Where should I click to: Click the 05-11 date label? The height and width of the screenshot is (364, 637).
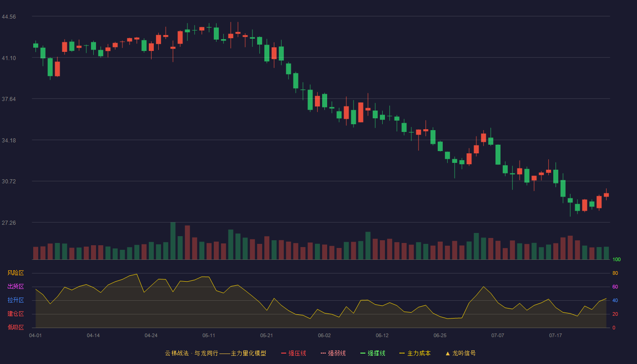click(209, 335)
